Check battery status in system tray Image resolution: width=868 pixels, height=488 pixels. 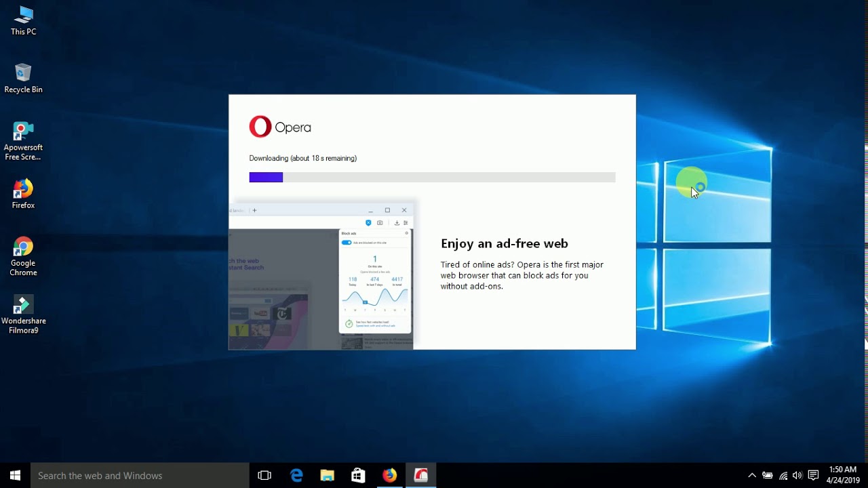tap(768, 476)
